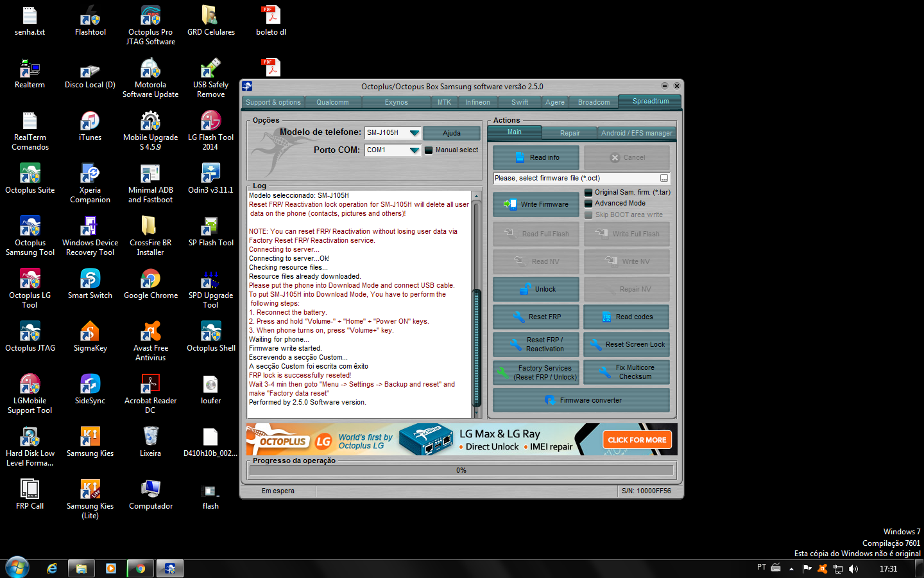Select SPD Upgrade Tool desktop icon
Screen dimensions: 924x578
pyautogui.click(x=210, y=288)
